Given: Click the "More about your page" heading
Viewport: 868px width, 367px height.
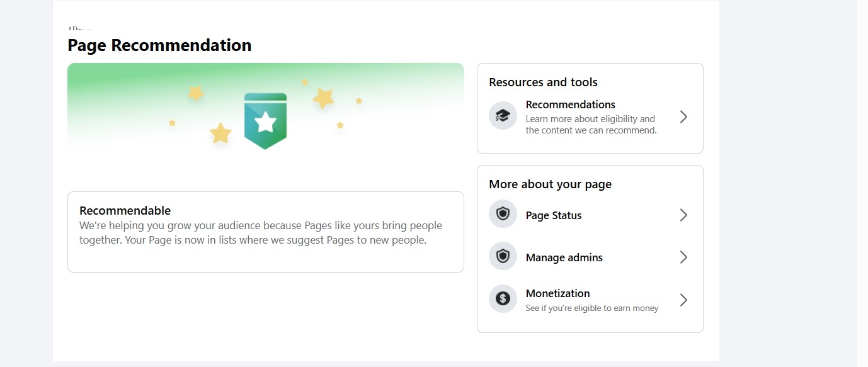Looking at the screenshot, I should click(x=550, y=184).
